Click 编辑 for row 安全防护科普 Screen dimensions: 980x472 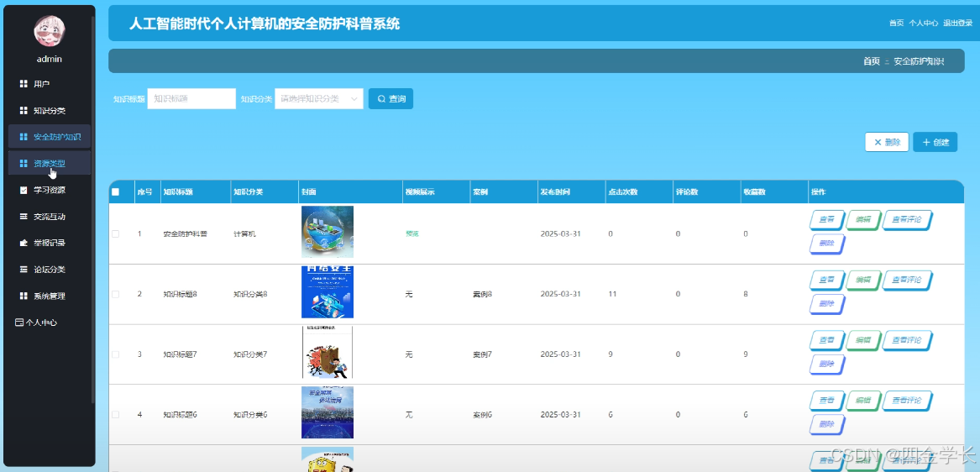point(863,220)
